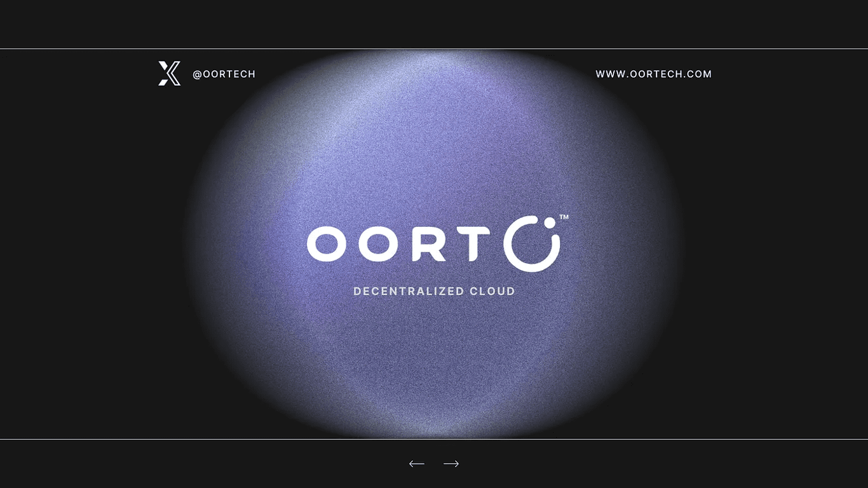Select the DECENTRALIZED CLOUD tagline text
The image size is (868, 488).
pyautogui.click(x=434, y=292)
